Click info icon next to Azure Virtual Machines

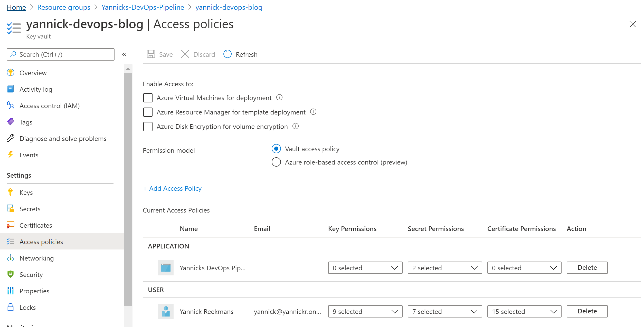point(279,98)
